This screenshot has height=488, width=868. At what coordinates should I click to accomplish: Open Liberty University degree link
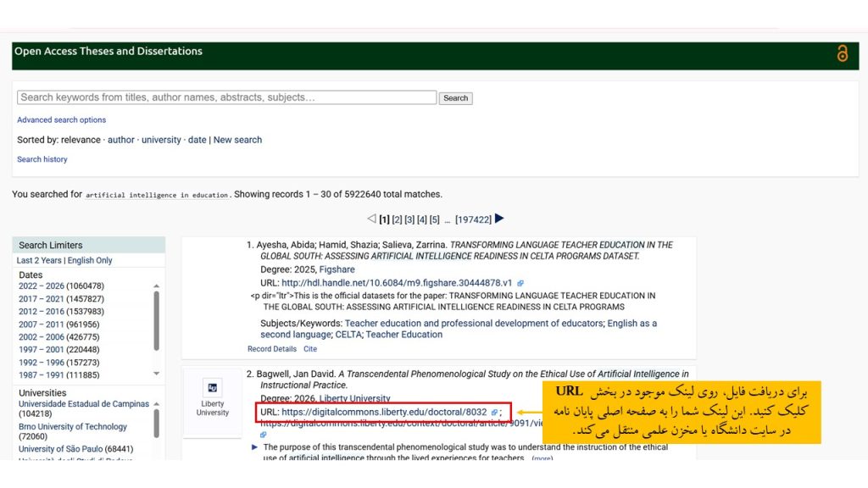(355, 399)
